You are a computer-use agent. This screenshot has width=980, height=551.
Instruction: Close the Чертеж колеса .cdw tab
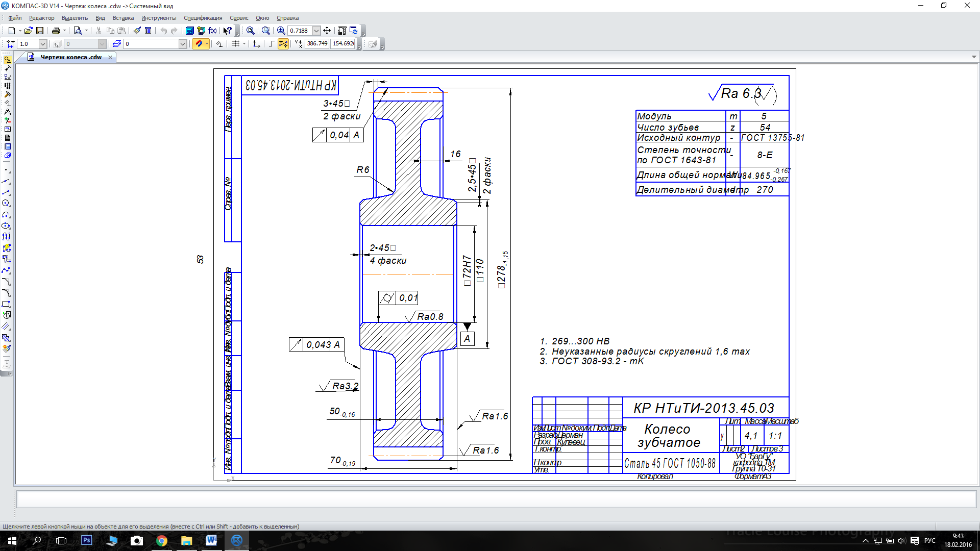[x=110, y=57]
